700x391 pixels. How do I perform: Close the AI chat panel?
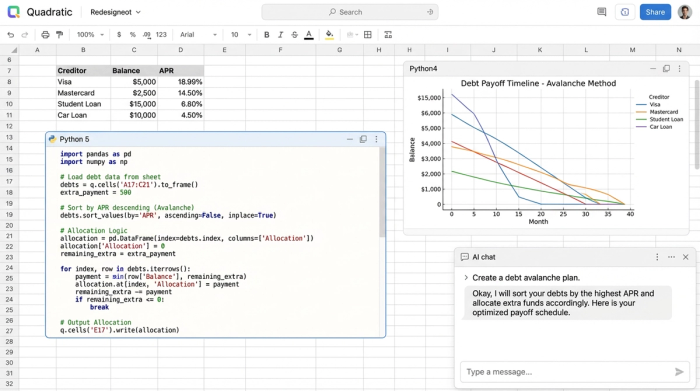[x=685, y=257]
